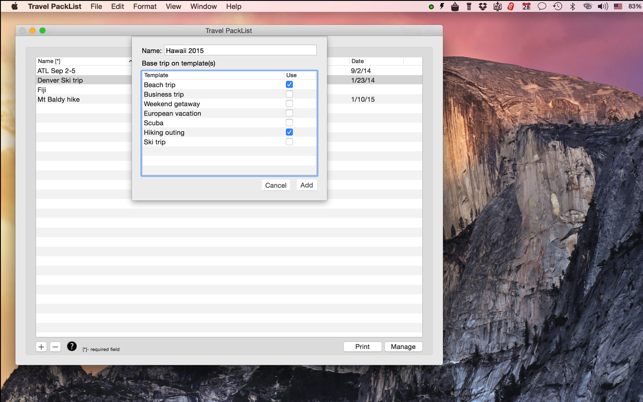Select the European vacation template name
Screen dimensions: 643x402
(172, 113)
